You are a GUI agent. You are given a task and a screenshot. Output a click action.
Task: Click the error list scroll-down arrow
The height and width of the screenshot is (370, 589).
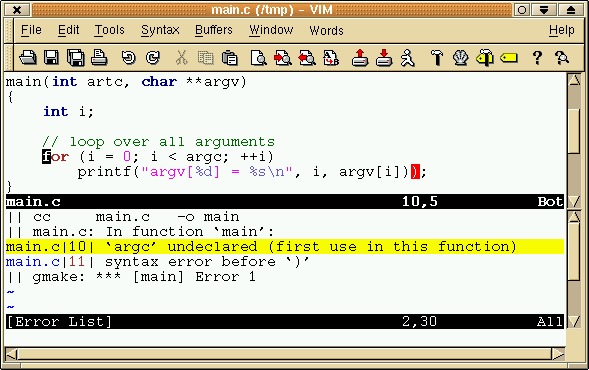(574, 321)
